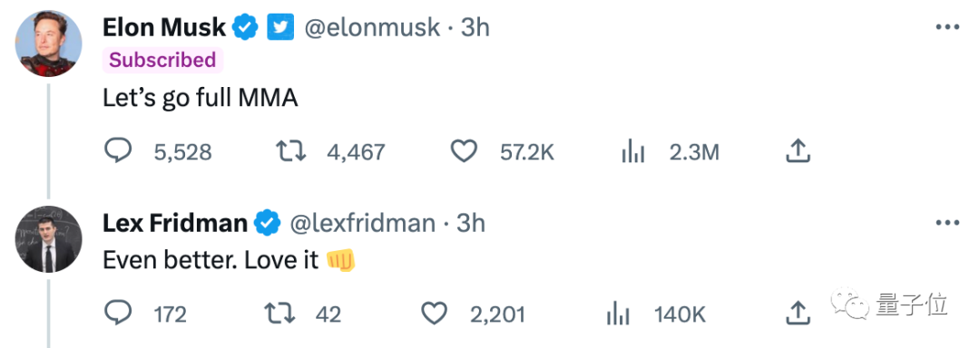
Task: Retweet Lex Fridman's 'Even better' tweet
Action: 280,314
